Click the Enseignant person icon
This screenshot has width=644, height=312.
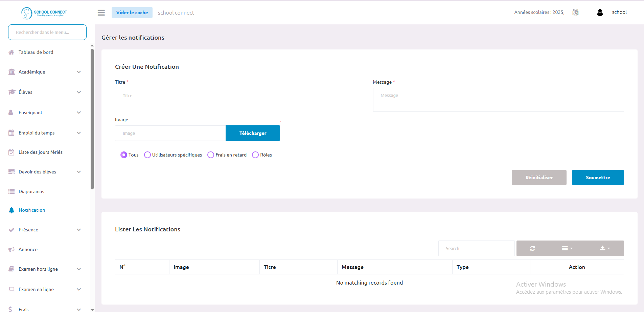click(11, 112)
